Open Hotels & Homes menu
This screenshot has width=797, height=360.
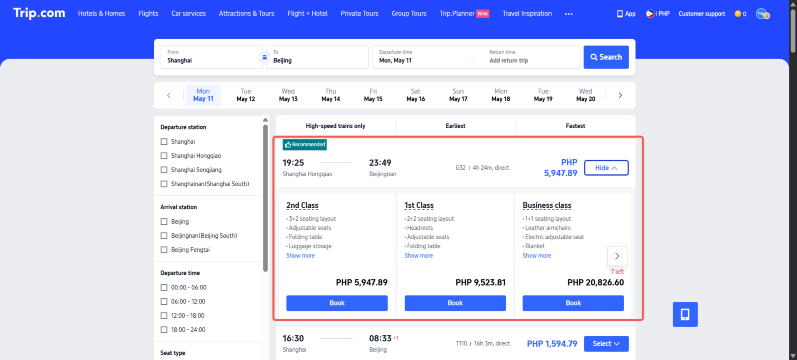(102, 14)
